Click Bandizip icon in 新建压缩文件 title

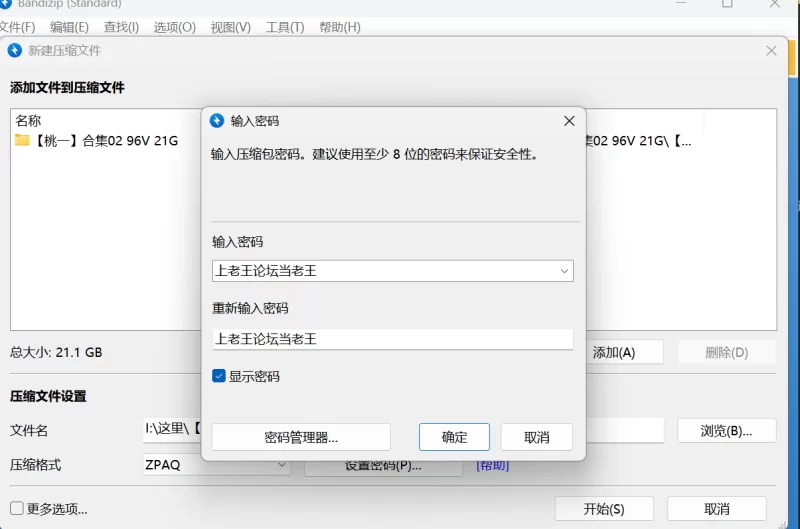click(x=15, y=51)
